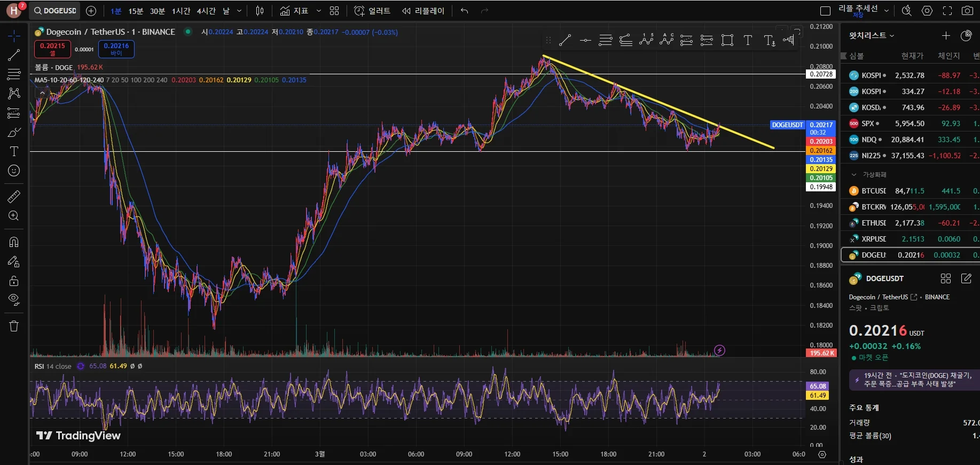The width and height of the screenshot is (980, 465).
Task: Switch to the 15분 timeframe
Action: 136,11
